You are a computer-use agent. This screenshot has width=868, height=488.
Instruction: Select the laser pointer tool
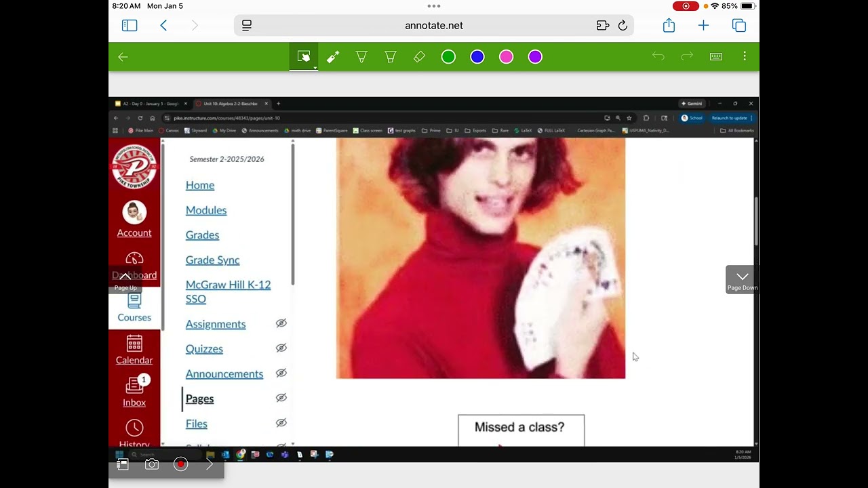pyautogui.click(x=333, y=57)
